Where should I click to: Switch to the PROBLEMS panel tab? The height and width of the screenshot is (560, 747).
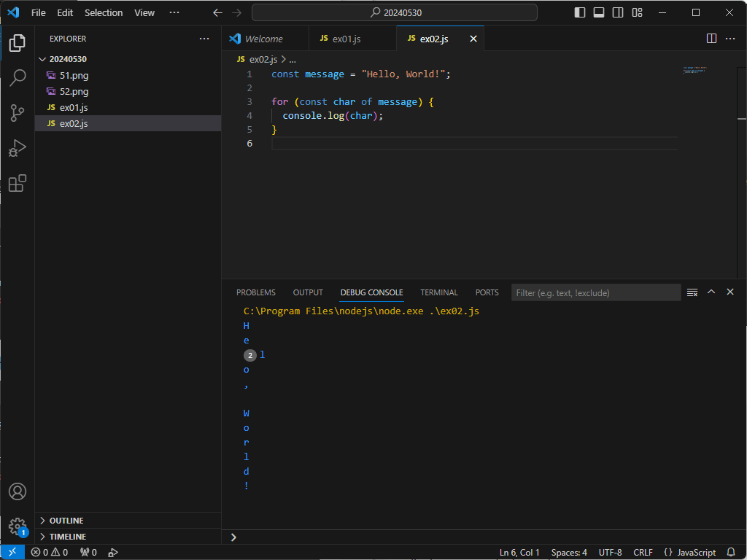coord(256,292)
